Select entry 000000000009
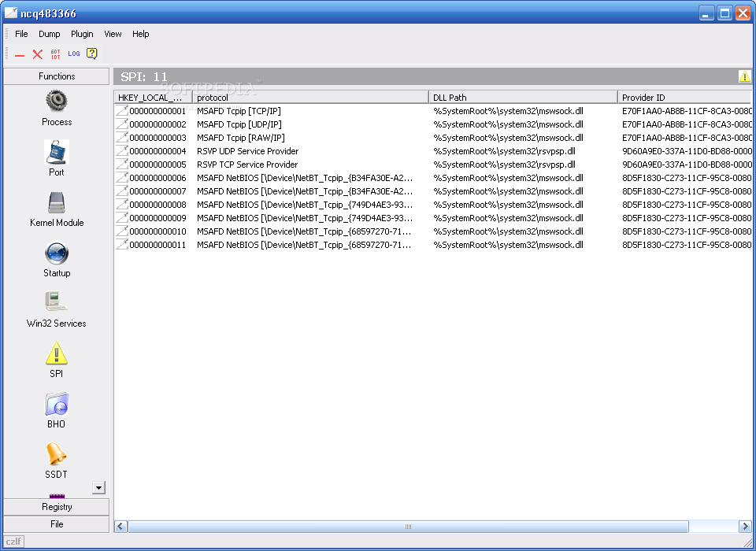Viewport: 756px width, 551px height. [433, 218]
